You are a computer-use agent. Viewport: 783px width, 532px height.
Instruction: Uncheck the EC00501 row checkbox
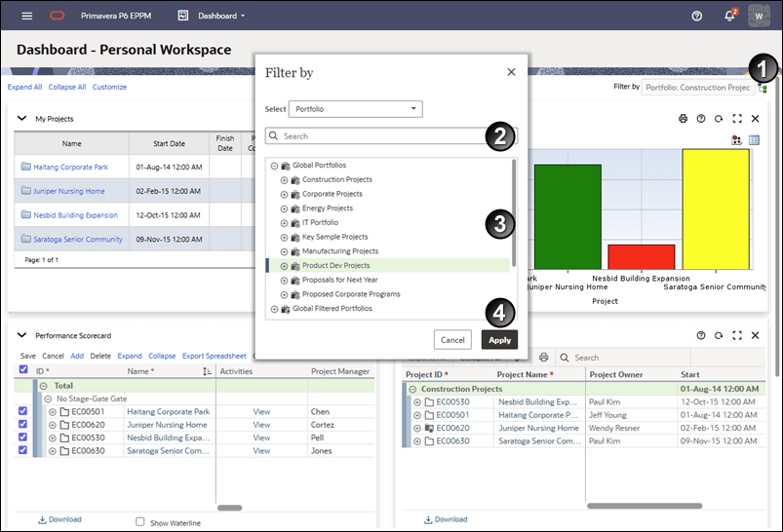pyautogui.click(x=23, y=411)
